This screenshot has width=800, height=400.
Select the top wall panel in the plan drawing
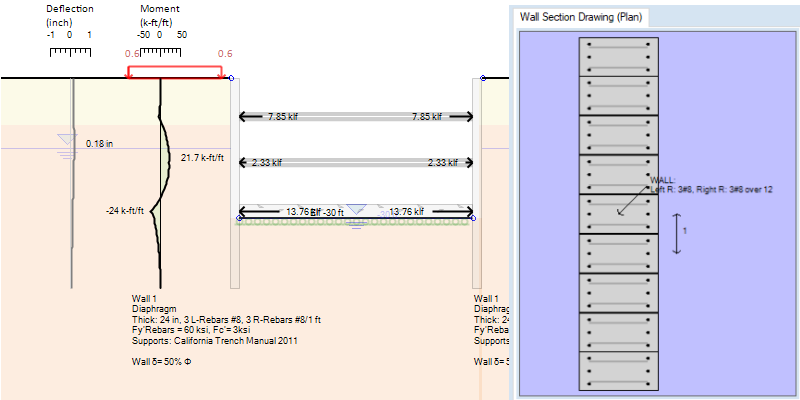pyautogui.click(x=618, y=57)
